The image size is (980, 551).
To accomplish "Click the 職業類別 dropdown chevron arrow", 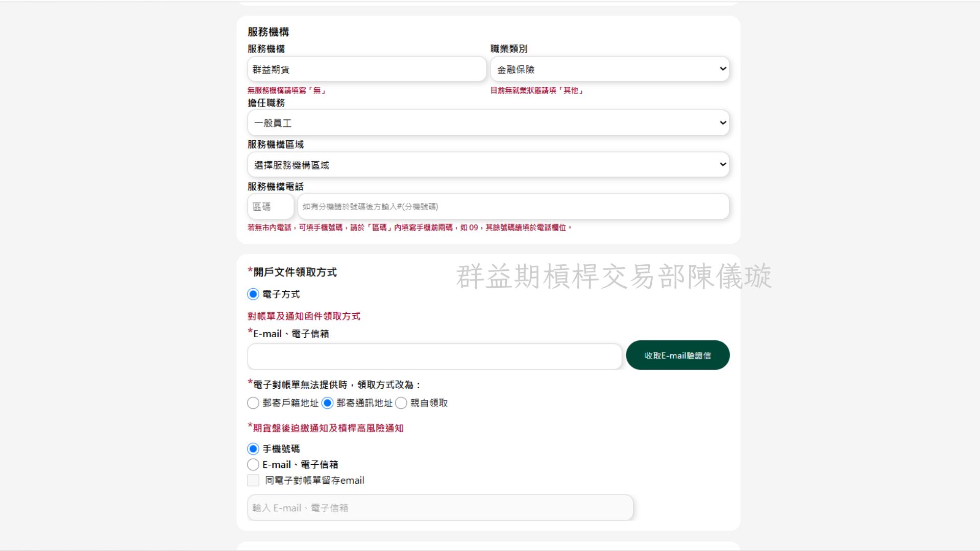I will (x=723, y=69).
